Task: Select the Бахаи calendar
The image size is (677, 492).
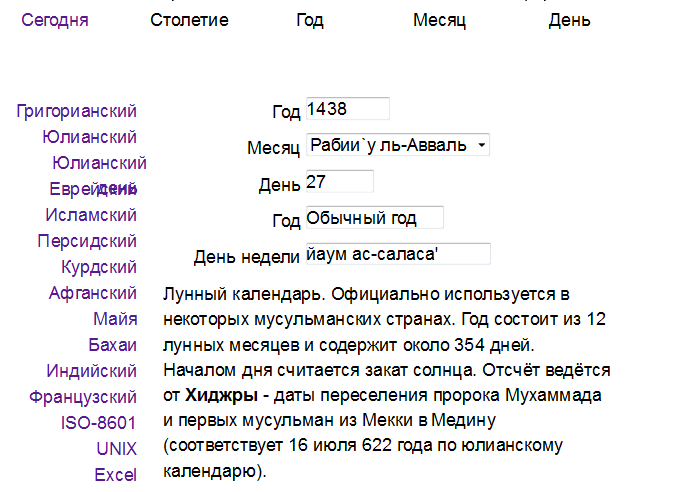Action: click(x=112, y=345)
